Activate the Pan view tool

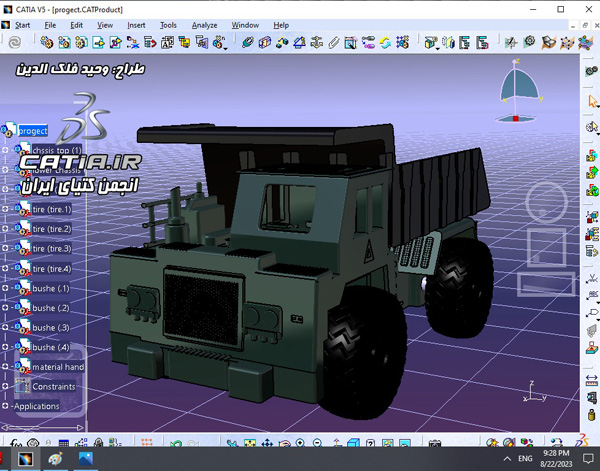[267, 443]
